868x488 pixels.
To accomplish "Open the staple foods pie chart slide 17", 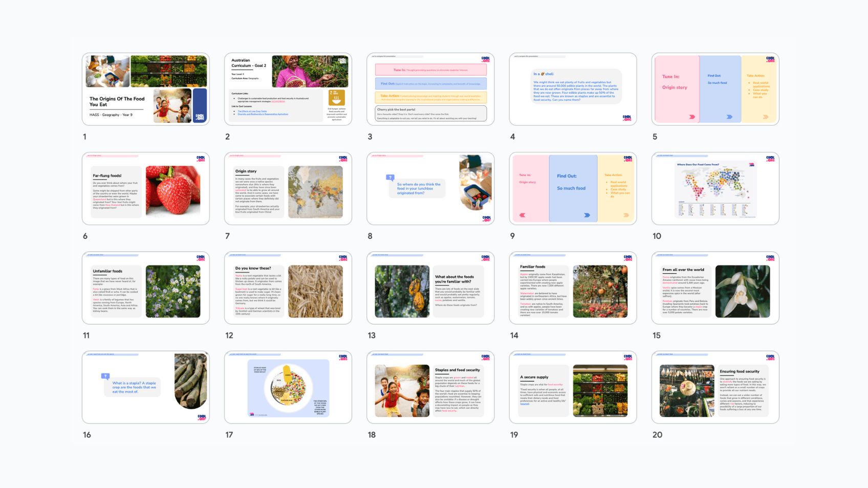I will [288, 387].
